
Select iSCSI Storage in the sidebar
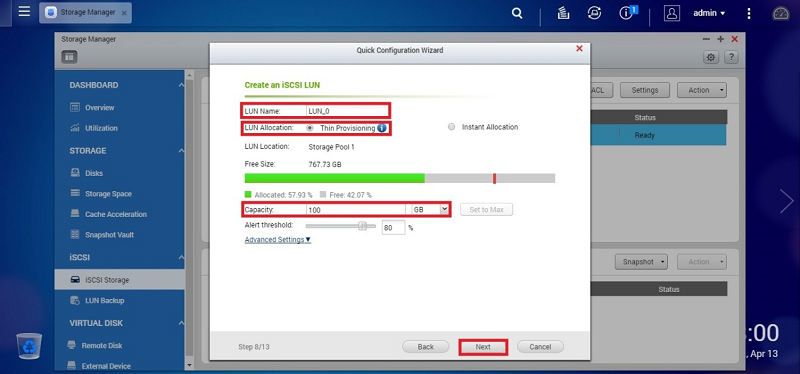pos(119,280)
